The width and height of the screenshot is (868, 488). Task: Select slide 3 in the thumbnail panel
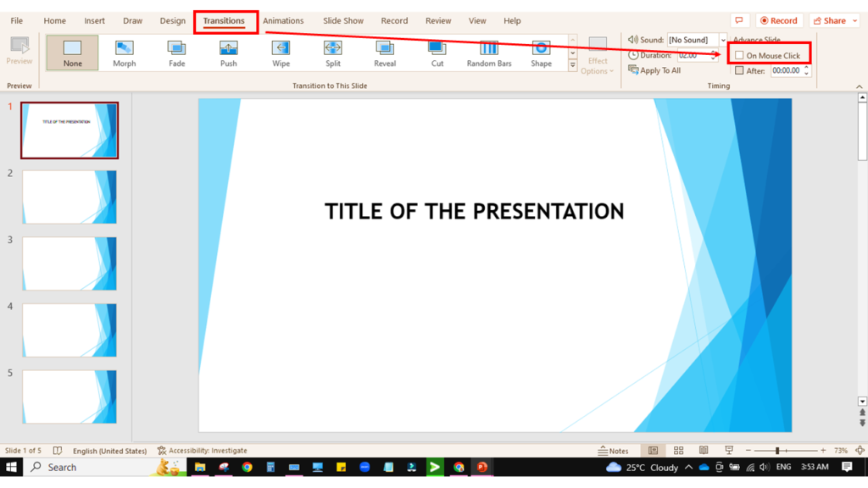[x=70, y=263]
